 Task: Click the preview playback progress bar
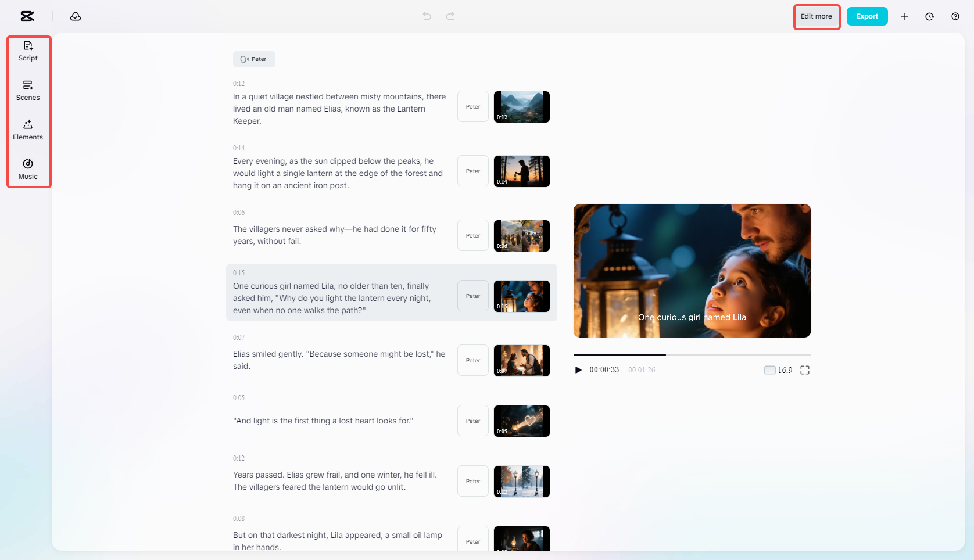pos(692,355)
